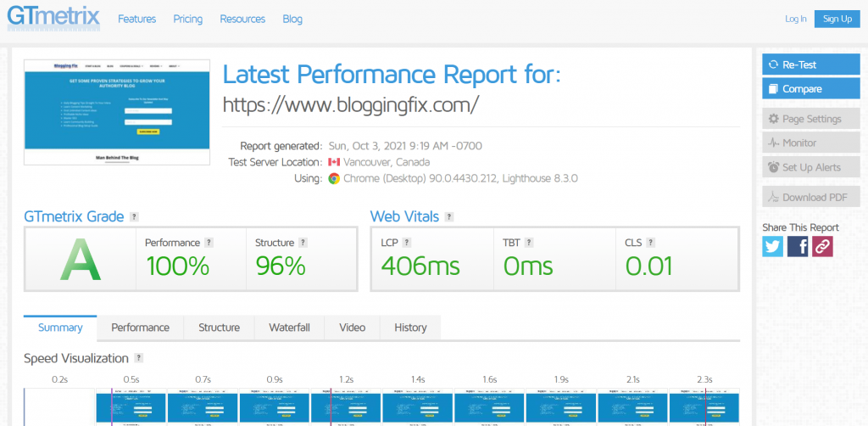
Task: Open help icon next to Web Vitals
Action: pos(449,216)
